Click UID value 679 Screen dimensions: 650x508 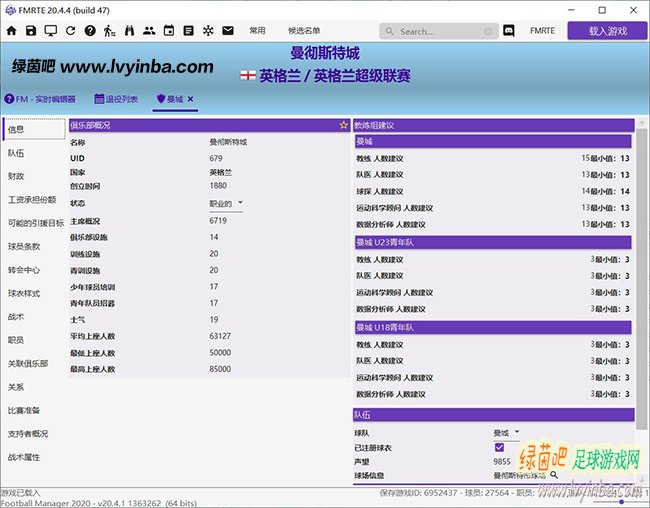[216, 158]
